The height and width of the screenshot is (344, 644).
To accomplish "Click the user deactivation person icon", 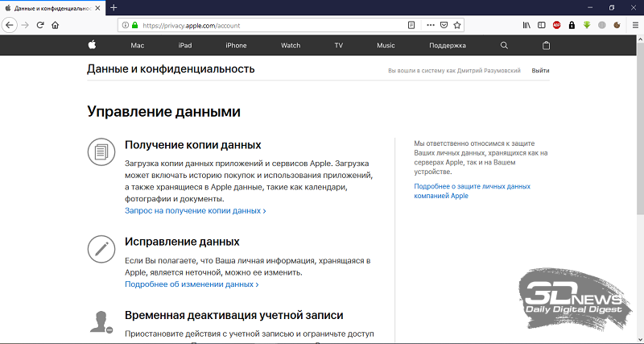I will [101, 321].
